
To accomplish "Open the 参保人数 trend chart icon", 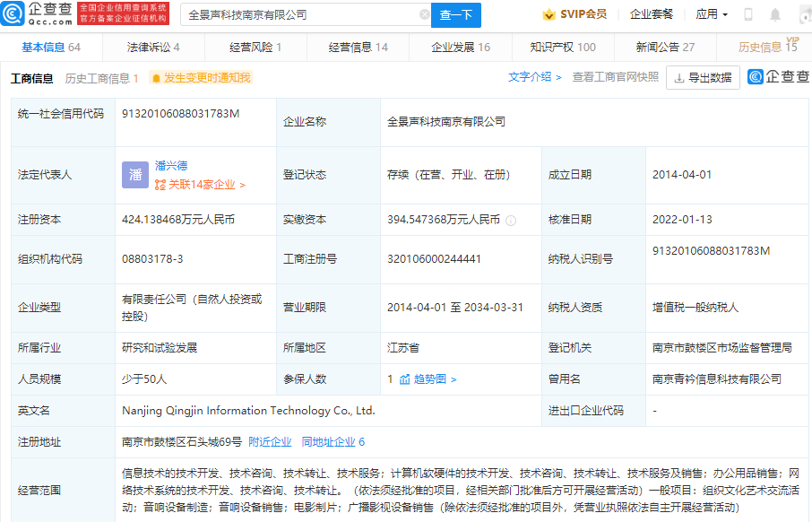I will (x=404, y=379).
